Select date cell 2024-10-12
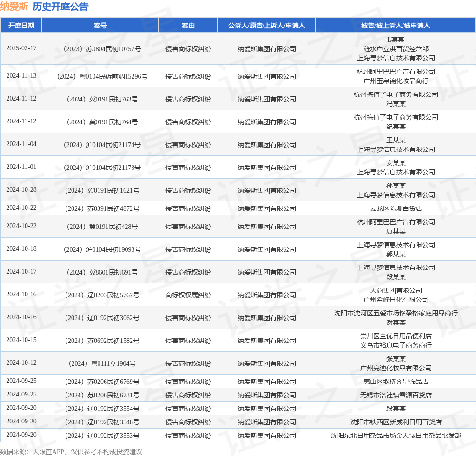476x456 pixels. click(21, 363)
